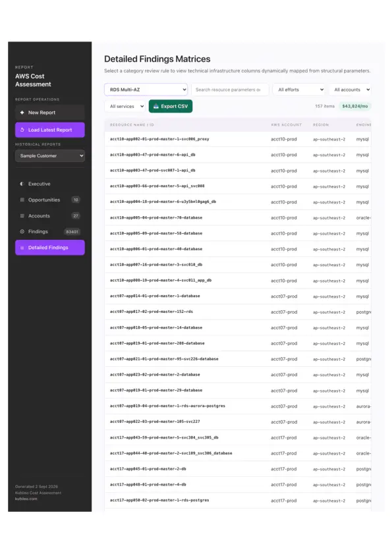This screenshot has height=554, width=392.
Task: Select row acct17-app044-40-prod-master-2-svc109_svc306_database
Action: click(238, 453)
